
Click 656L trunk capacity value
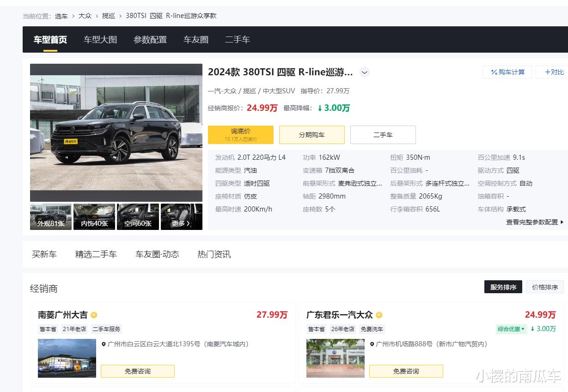click(x=433, y=209)
